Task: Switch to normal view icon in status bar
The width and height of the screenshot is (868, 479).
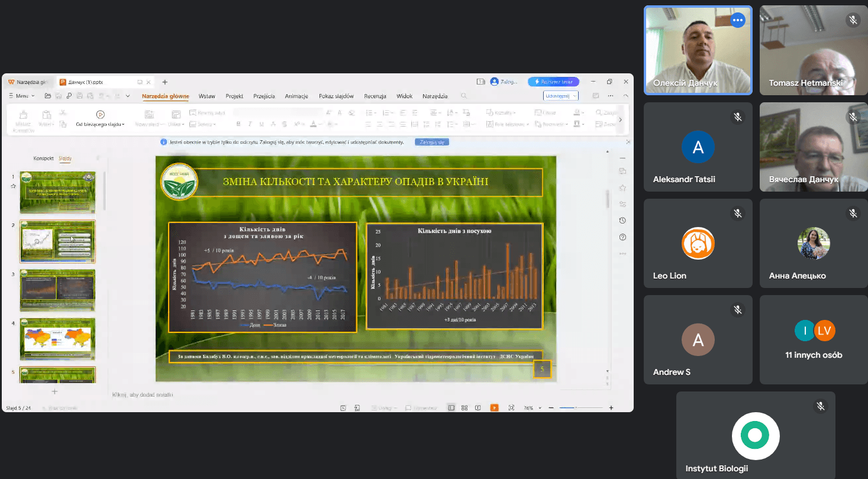Action: pos(451,408)
